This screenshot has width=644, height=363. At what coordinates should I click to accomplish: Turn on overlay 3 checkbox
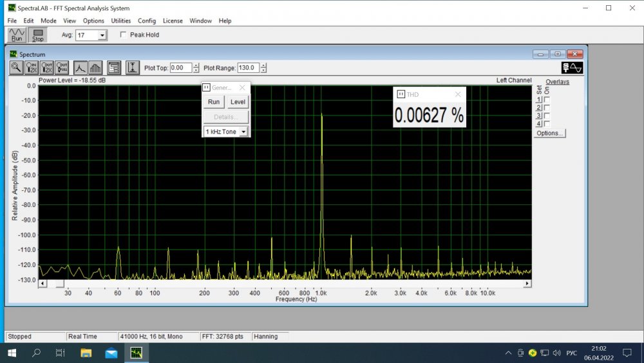[x=547, y=116]
